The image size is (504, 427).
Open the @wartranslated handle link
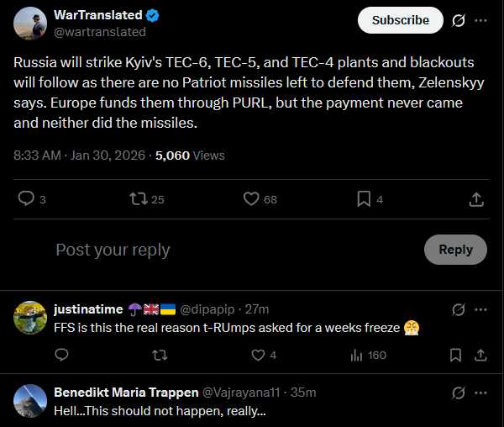coord(99,32)
